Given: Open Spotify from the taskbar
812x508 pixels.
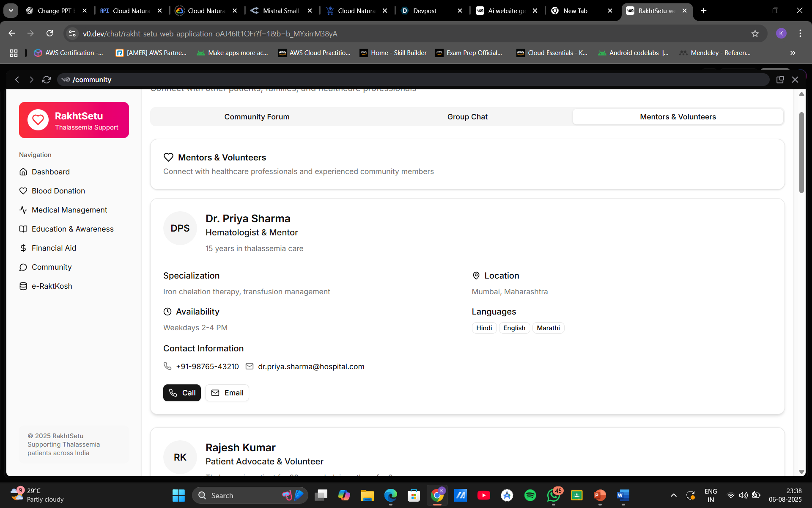Looking at the screenshot, I should point(530,495).
